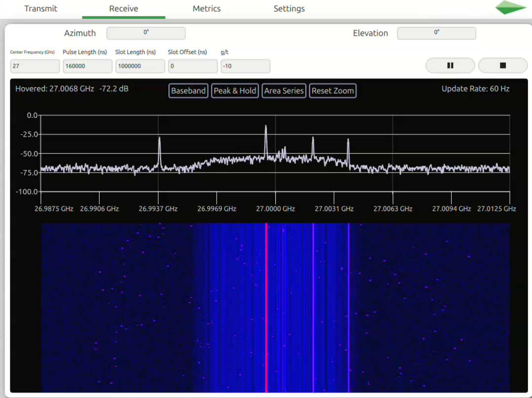This screenshot has height=398, width=532.
Task: Click the Azimuth value field
Action: pos(146,33)
